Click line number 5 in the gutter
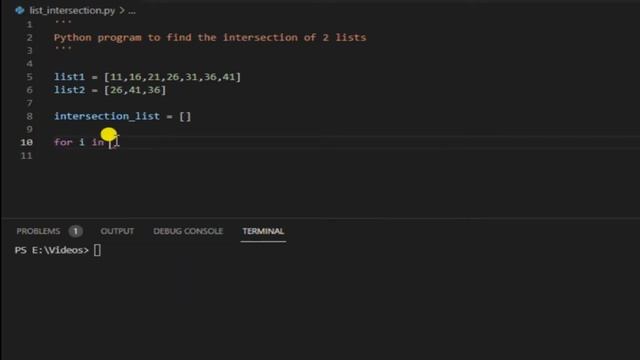Viewport: 640px width, 360px height. pos(29,77)
